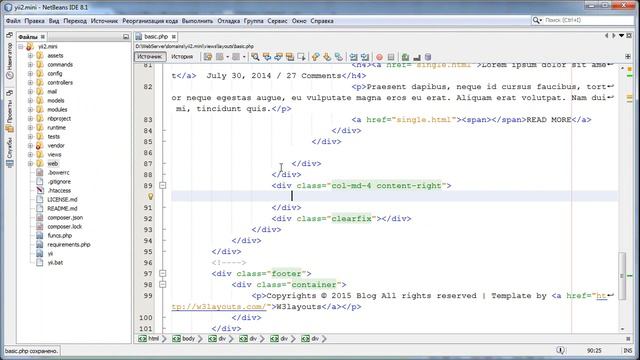The image size is (640, 360).
Task: Click the Find Selection magnifier icon
Action: point(255,57)
